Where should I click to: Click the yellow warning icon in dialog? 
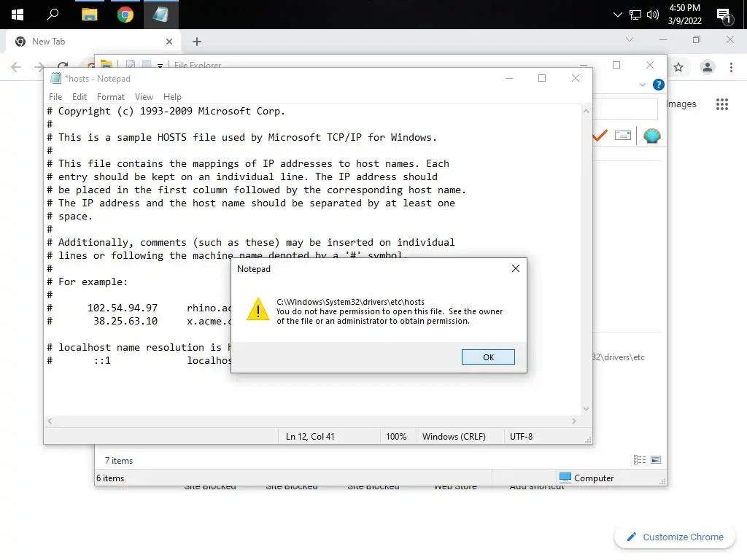258,309
